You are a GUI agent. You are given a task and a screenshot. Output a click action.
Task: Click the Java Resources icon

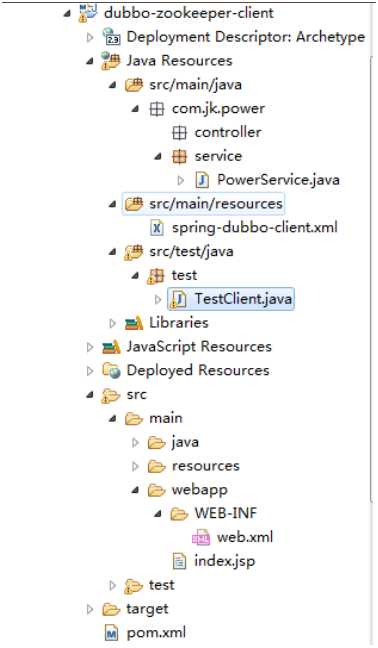tap(111, 60)
